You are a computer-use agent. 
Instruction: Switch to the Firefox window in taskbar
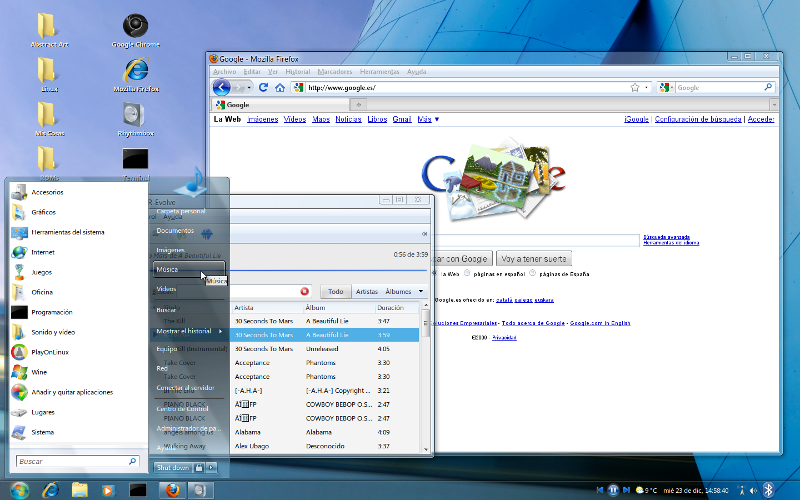coord(172,490)
